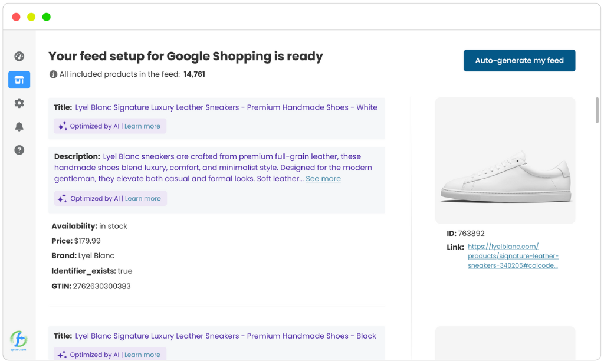
Task: Open the dashboard via speedometer icon
Action: [x=19, y=56]
